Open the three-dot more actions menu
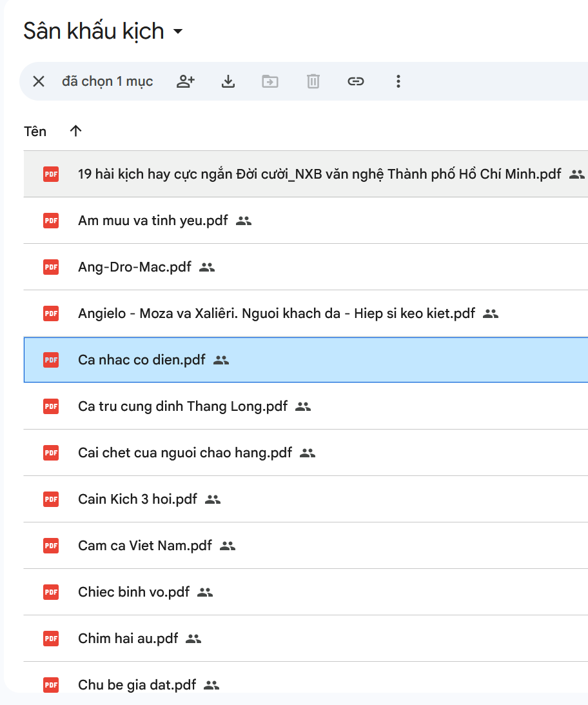Viewport: 588px width, 705px height. [398, 81]
